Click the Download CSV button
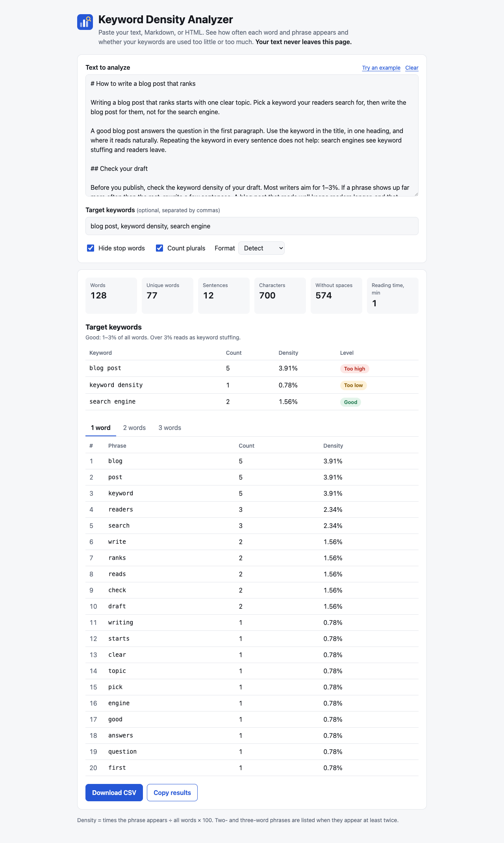This screenshot has width=504, height=843. (114, 793)
